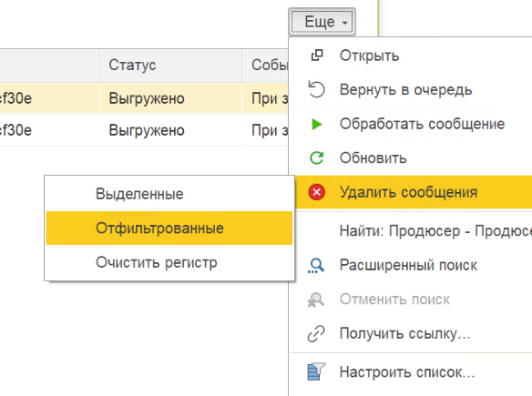Click the Обработать сообщение menu text
The width and height of the screenshot is (532, 396).
422,124
